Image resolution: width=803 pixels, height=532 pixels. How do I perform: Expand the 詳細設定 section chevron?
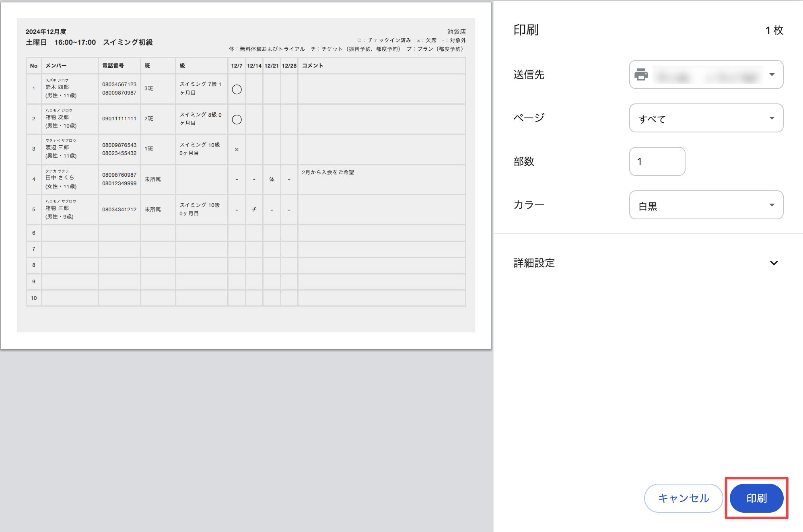774,263
